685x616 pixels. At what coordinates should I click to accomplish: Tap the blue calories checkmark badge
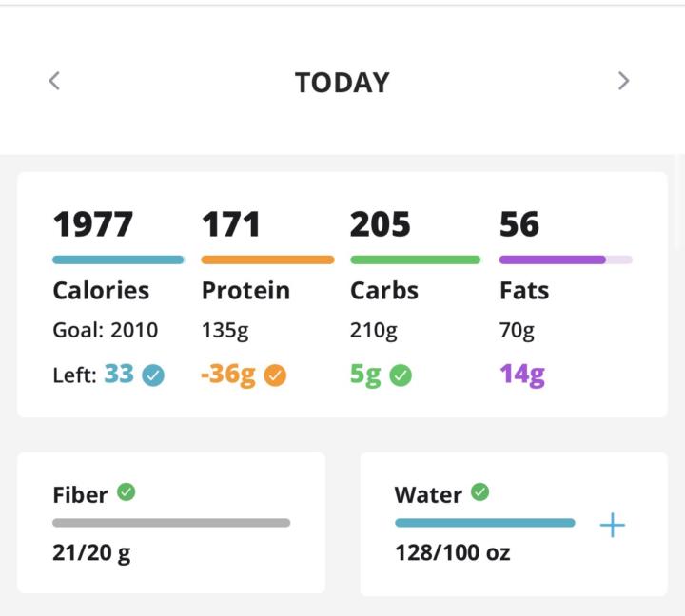tap(152, 375)
